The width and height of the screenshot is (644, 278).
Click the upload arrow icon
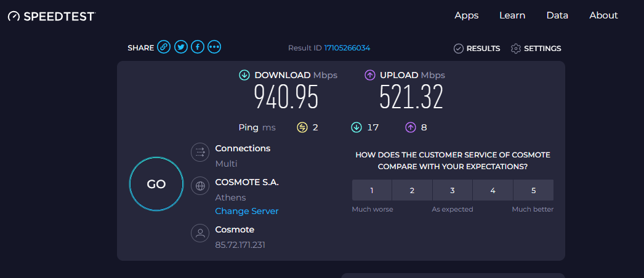tap(370, 75)
